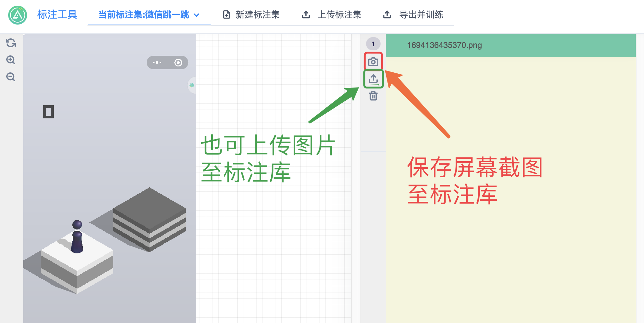Click the 标注工具 title link
644x323 pixels.
point(57,14)
